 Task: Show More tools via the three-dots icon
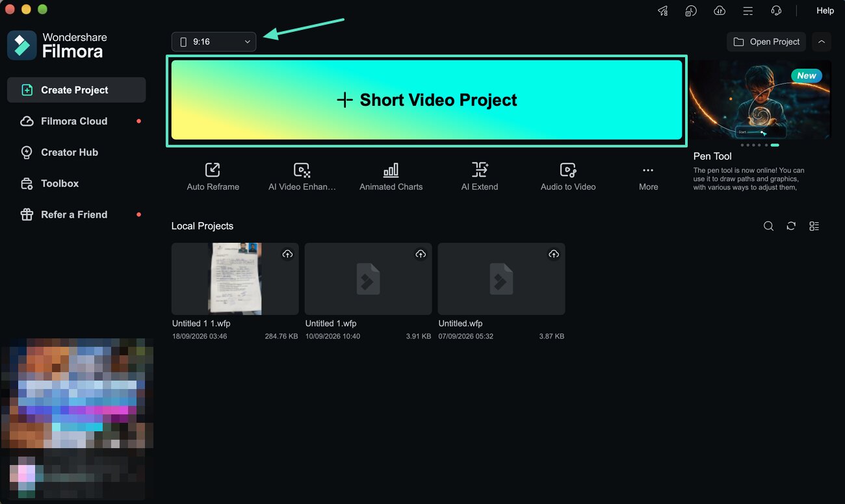(648, 177)
